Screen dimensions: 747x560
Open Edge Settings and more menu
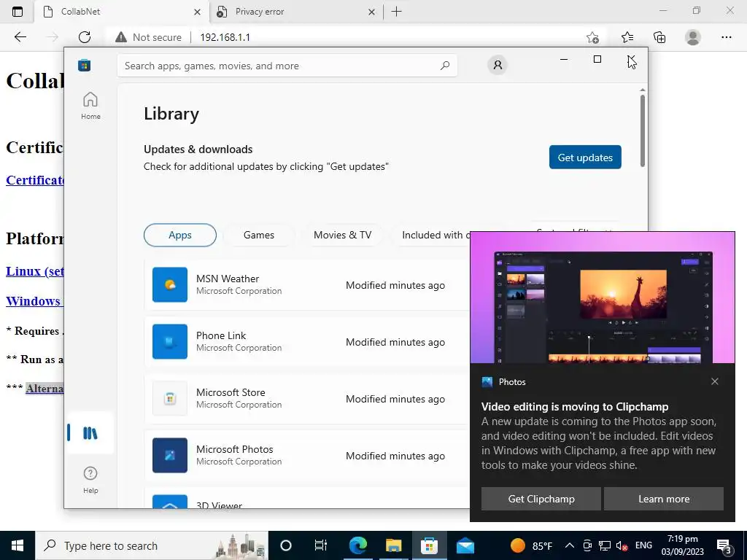coord(726,37)
